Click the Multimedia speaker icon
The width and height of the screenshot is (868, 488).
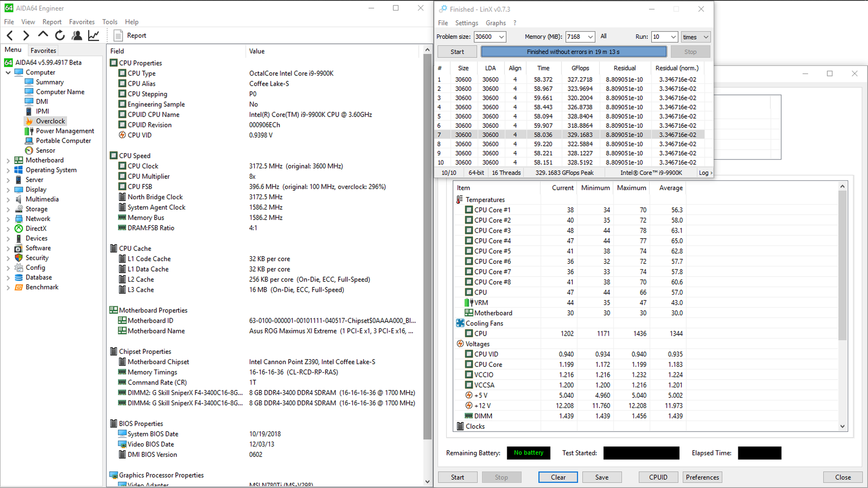click(x=19, y=199)
